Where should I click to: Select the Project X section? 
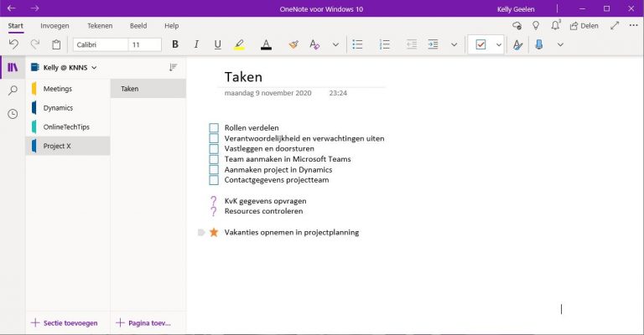pos(68,146)
